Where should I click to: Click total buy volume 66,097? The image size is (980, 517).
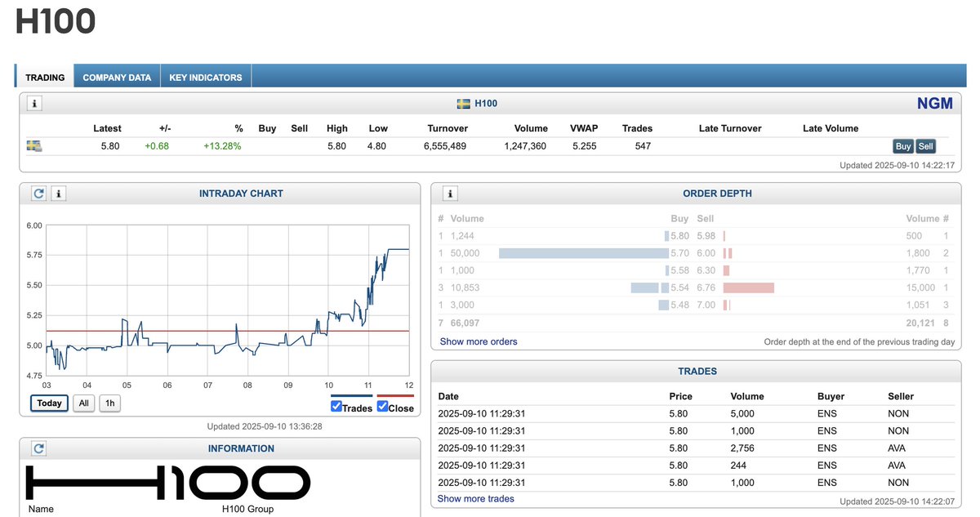[465, 323]
